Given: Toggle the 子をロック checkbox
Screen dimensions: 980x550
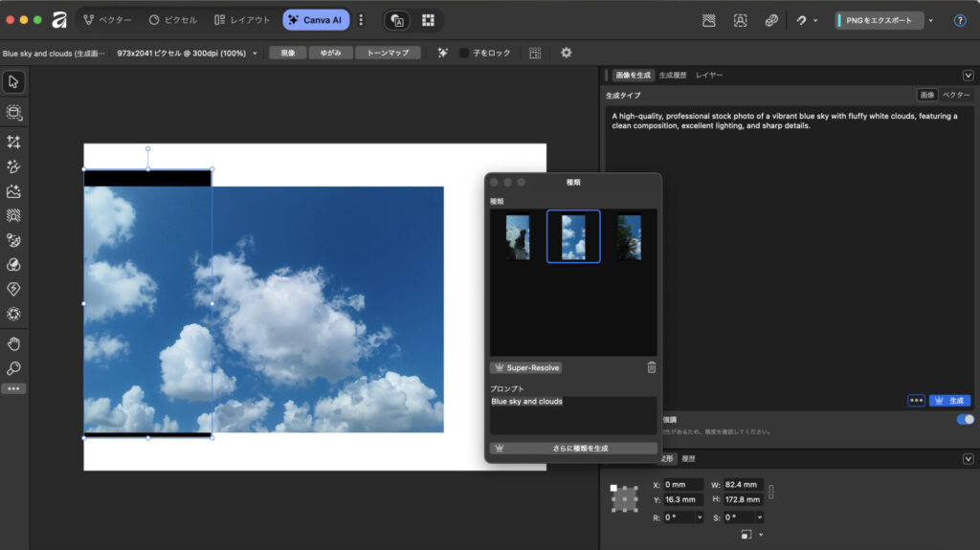Looking at the screenshot, I should click(x=464, y=53).
